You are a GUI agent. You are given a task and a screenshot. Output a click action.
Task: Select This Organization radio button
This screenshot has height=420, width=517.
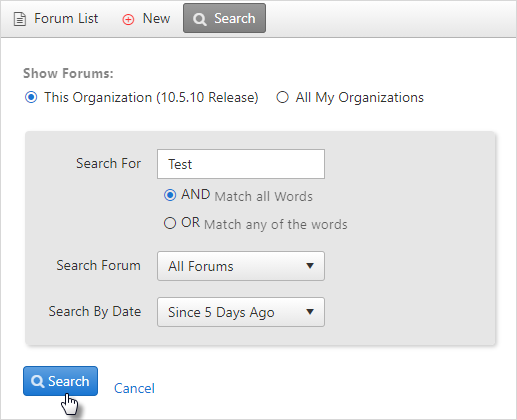[31, 97]
